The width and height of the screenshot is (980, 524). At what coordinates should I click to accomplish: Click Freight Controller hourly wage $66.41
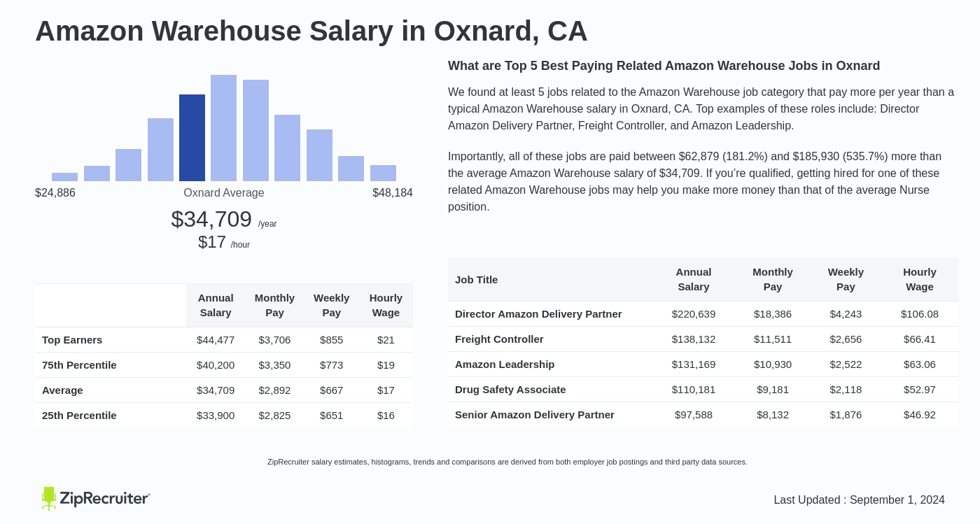tap(920, 339)
